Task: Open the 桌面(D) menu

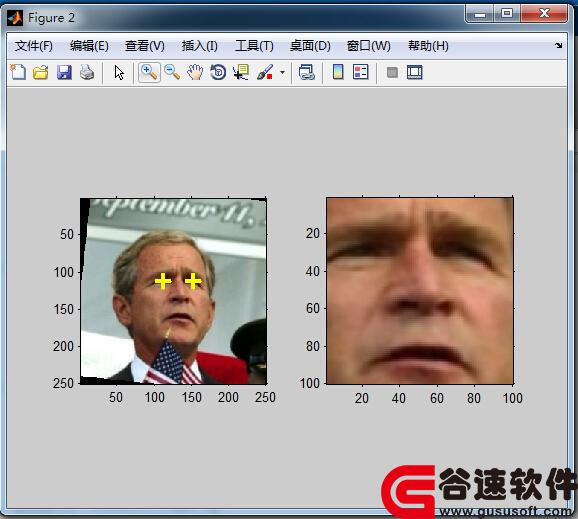Action: (310, 46)
